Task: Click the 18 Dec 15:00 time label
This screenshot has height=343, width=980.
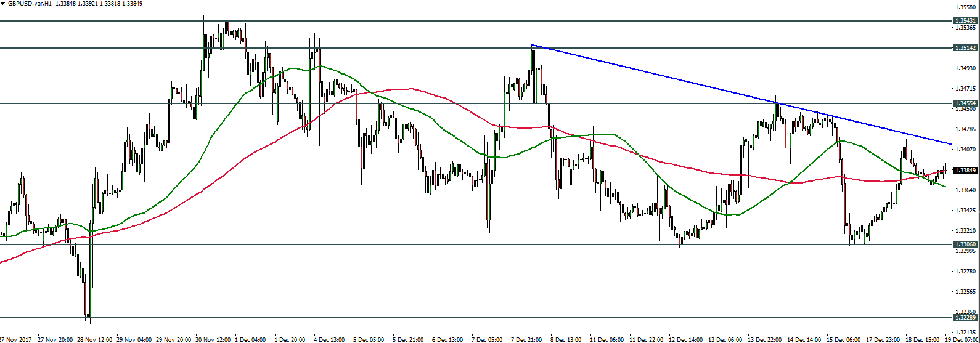Action: [x=923, y=339]
